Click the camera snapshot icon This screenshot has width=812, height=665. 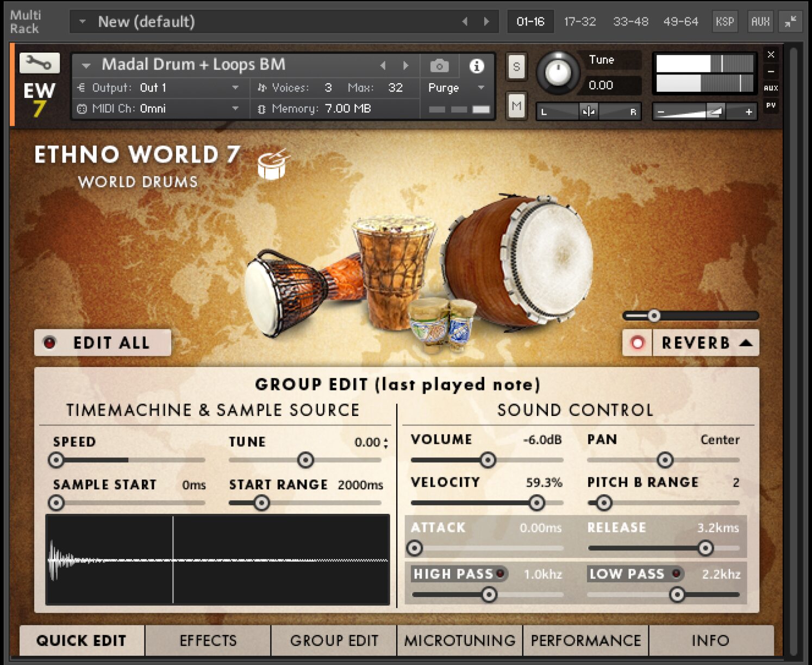439,66
